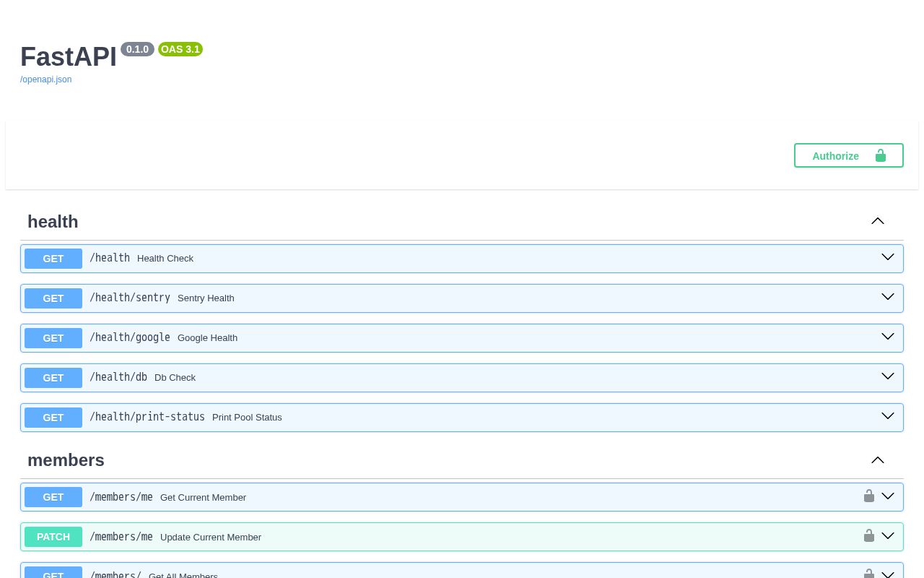
Task: Open the Authorize dialog
Action: click(849, 155)
